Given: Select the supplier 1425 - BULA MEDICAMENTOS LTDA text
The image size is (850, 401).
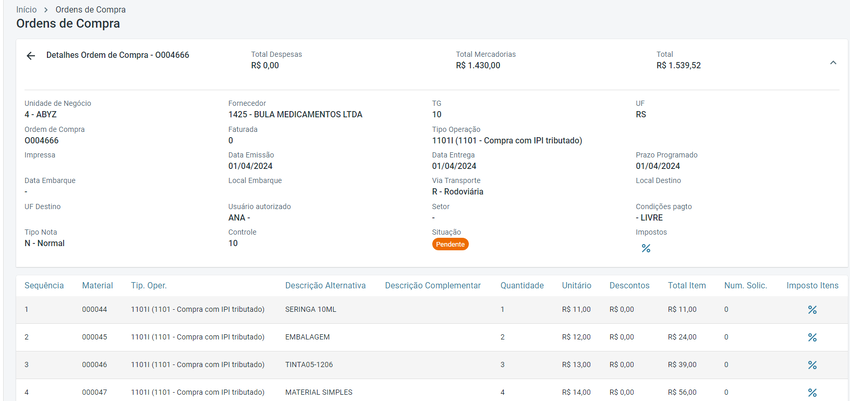Looking at the screenshot, I should pyautogui.click(x=295, y=114).
